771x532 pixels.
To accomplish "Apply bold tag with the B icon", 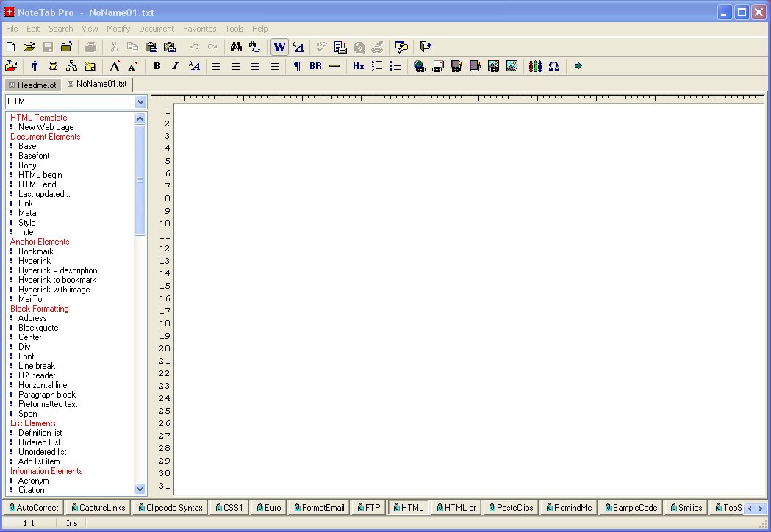I will (x=157, y=66).
